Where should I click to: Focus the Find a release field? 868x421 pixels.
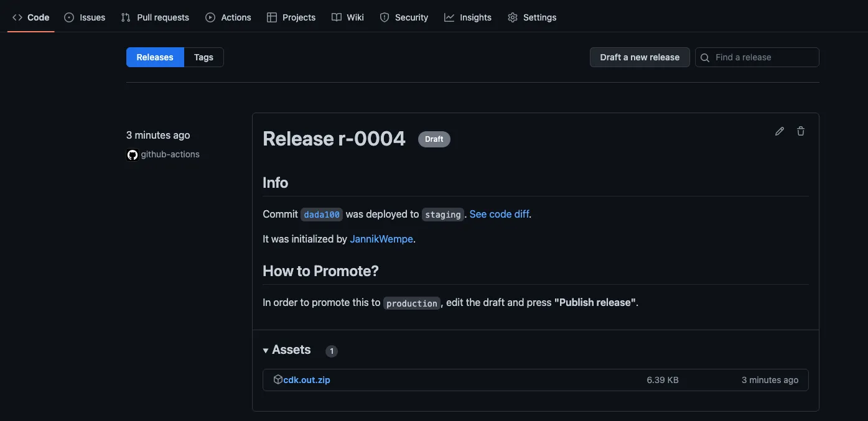(763, 57)
